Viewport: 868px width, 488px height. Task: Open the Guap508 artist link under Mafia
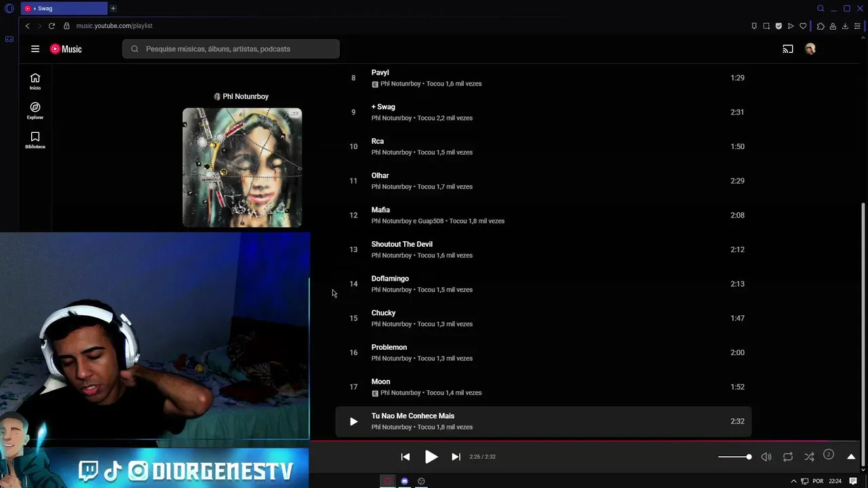pyautogui.click(x=431, y=221)
